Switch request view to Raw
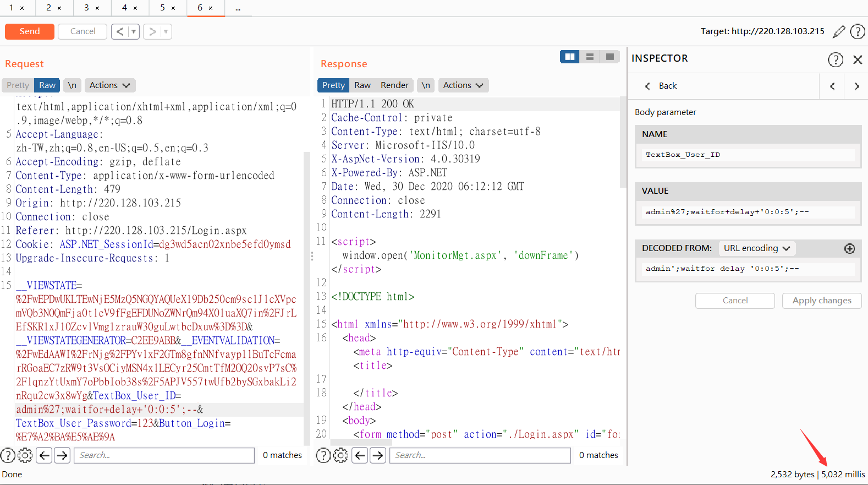The image size is (868, 485). tap(47, 85)
